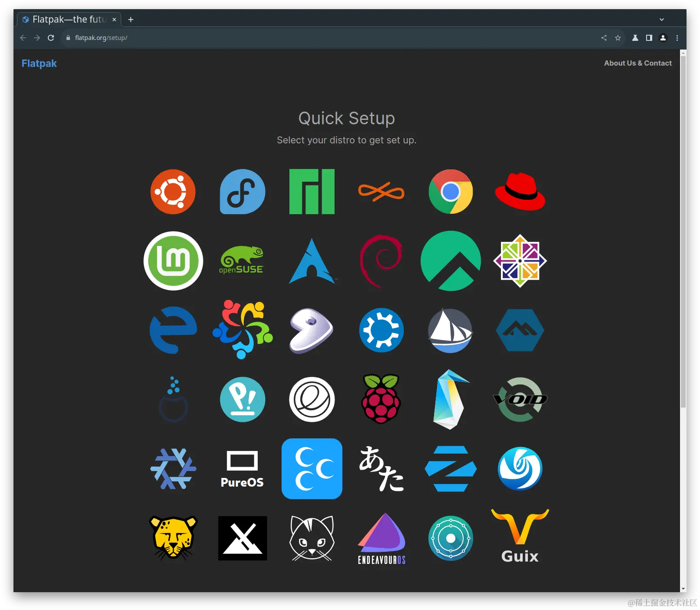Choose the NixOS snowflake logo
Image resolution: width=700 pixels, height=610 pixels.
(x=173, y=469)
